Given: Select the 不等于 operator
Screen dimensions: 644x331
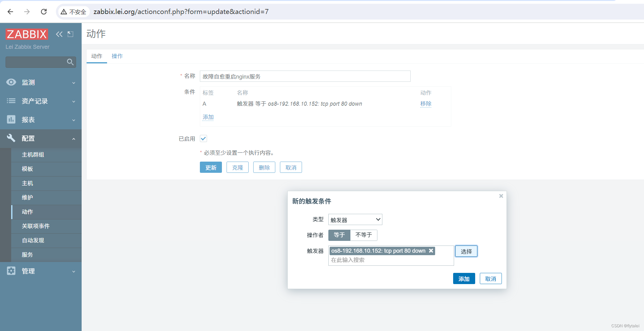Looking at the screenshot, I should pyautogui.click(x=364, y=235).
